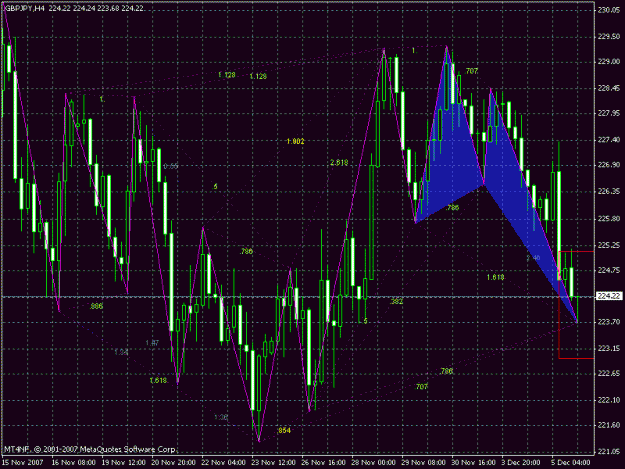Click the 226.35 price axis label
This screenshot has height=469, width=625.
[609, 192]
